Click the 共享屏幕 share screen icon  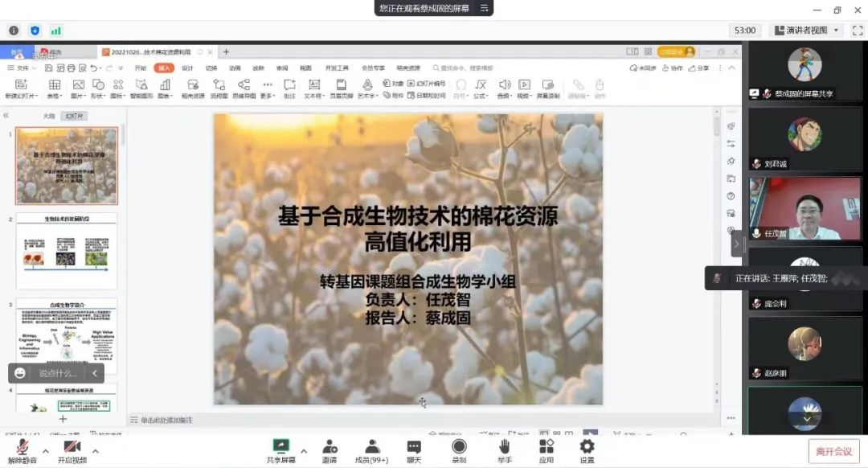(280, 447)
